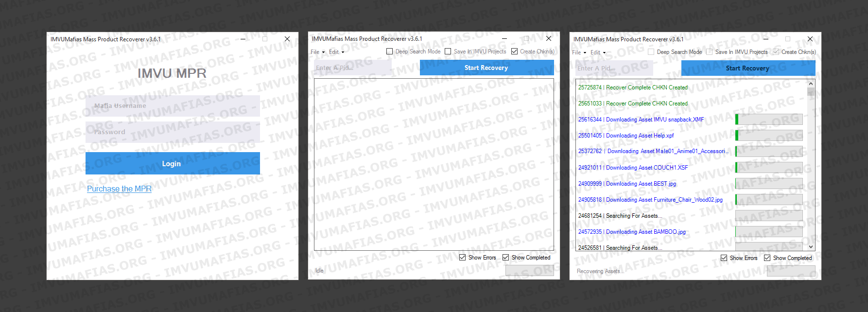
Task: Select row 25725874 Recover Complete CHKN Created
Action: tap(633, 87)
